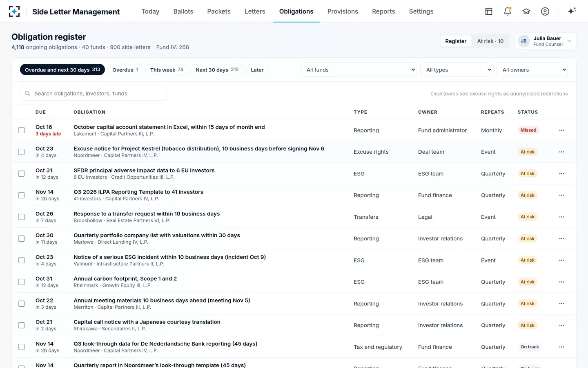Filter obligations by Next 30 days
588x368 pixels.
click(x=217, y=70)
